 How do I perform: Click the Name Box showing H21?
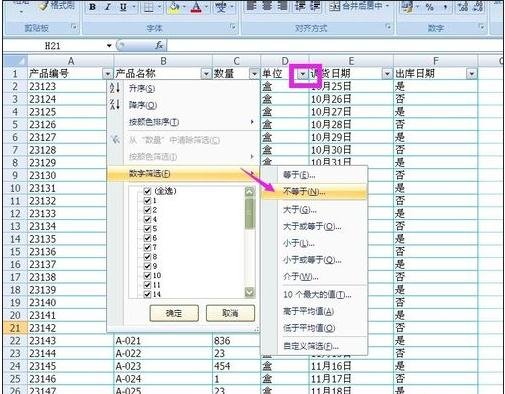tap(54, 45)
